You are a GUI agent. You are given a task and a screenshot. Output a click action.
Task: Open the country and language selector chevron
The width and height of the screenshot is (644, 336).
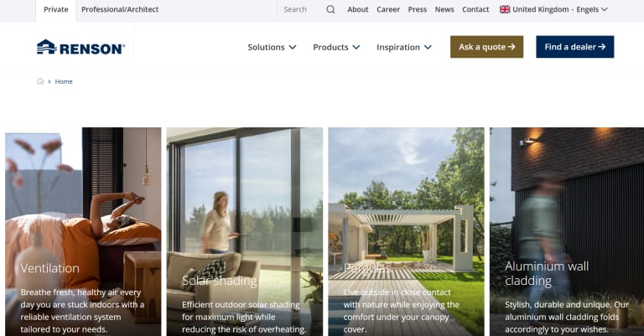[604, 9]
